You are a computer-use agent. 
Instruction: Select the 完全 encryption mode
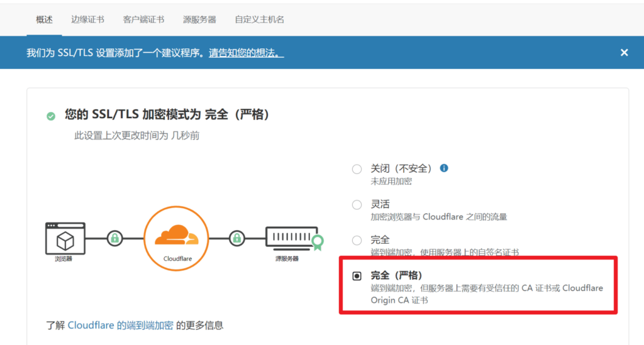tap(357, 241)
